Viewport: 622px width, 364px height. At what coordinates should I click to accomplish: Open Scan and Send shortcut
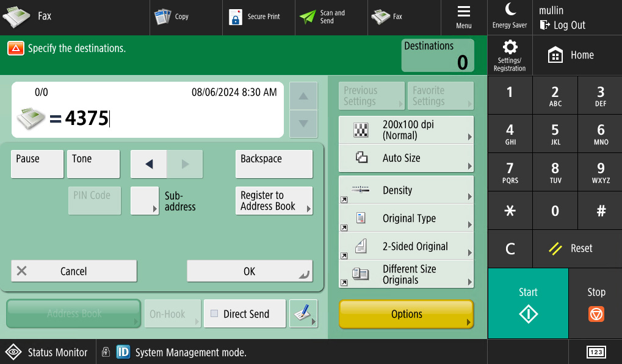click(331, 17)
